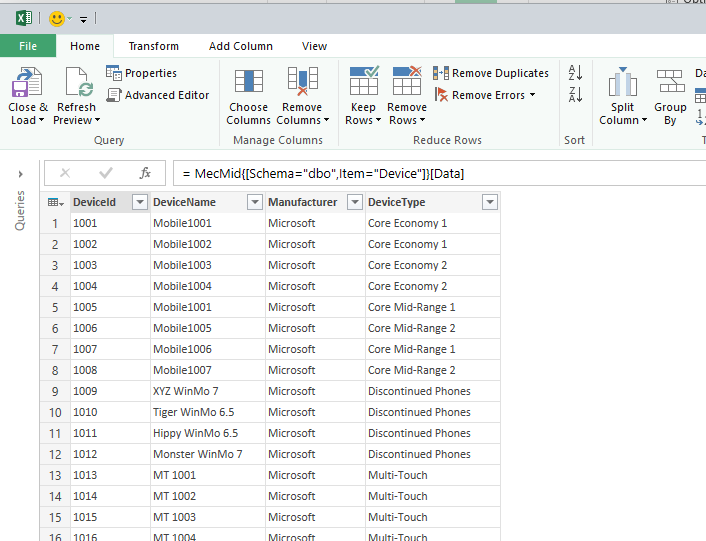Click the Remove Rows icon
This screenshot has height=541, width=706.
click(407, 81)
